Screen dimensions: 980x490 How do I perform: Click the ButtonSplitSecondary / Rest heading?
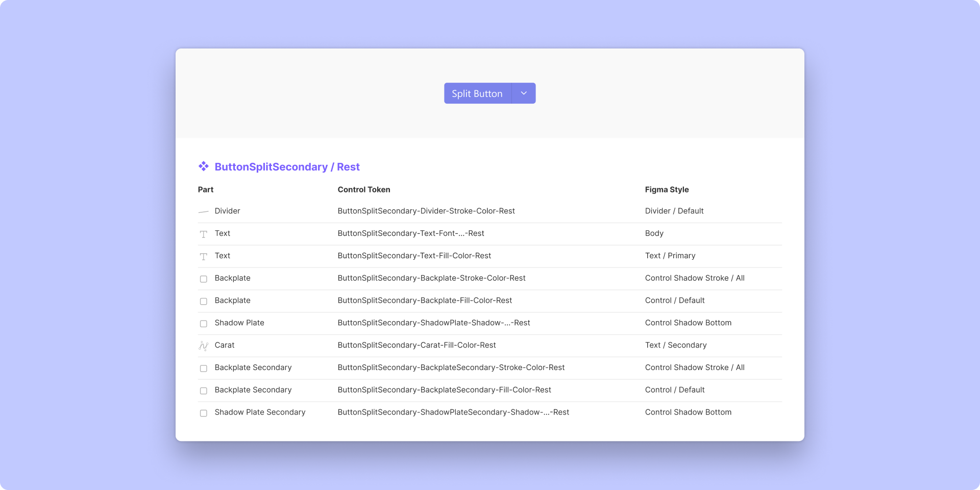tap(287, 167)
